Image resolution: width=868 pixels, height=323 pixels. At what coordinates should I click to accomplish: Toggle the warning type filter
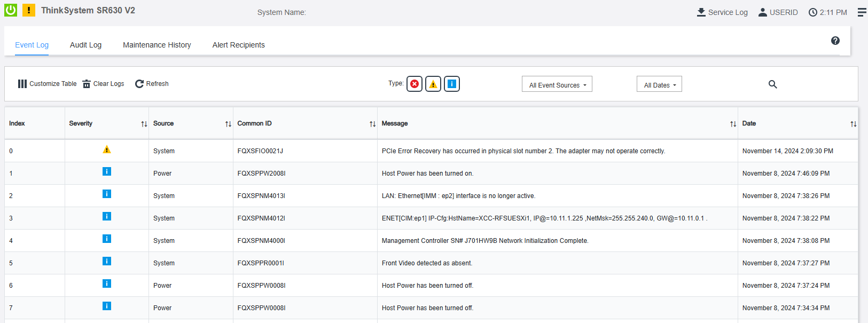433,84
